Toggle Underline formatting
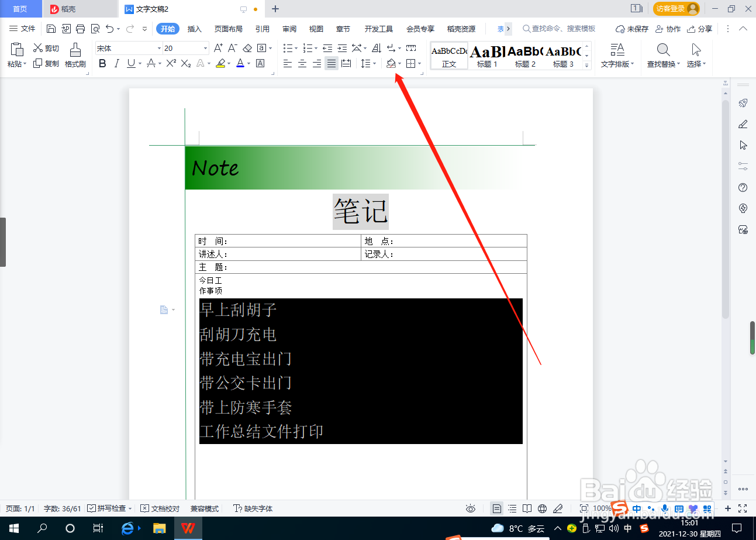Image resolution: width=756 pixels, height=540 pixels. tap(130, 63)
